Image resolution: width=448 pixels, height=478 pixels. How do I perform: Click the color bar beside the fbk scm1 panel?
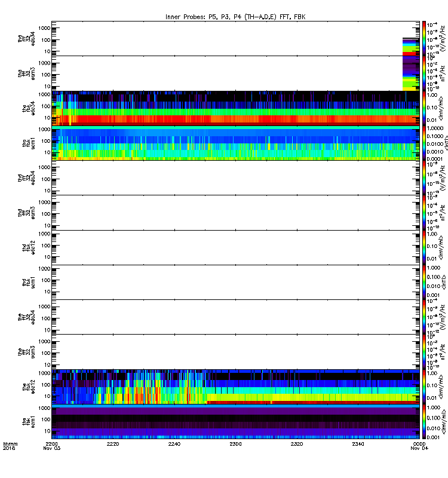point(424,422)
